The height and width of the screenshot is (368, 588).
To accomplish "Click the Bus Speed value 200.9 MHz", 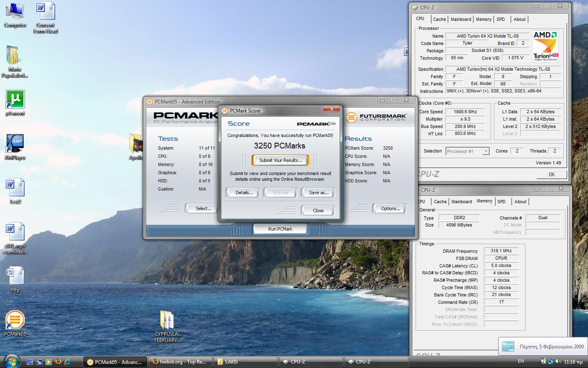I will point(465,126).
